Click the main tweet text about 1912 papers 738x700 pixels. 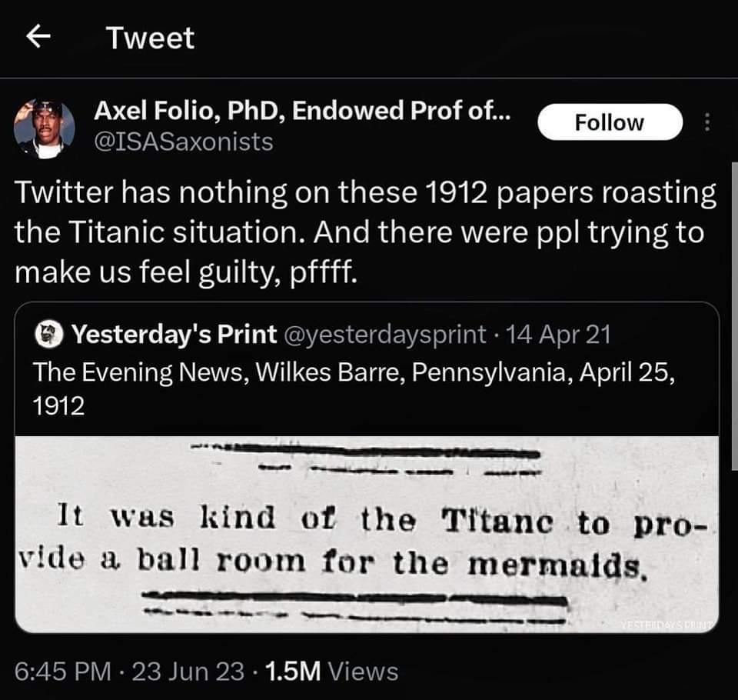[365, 232]
